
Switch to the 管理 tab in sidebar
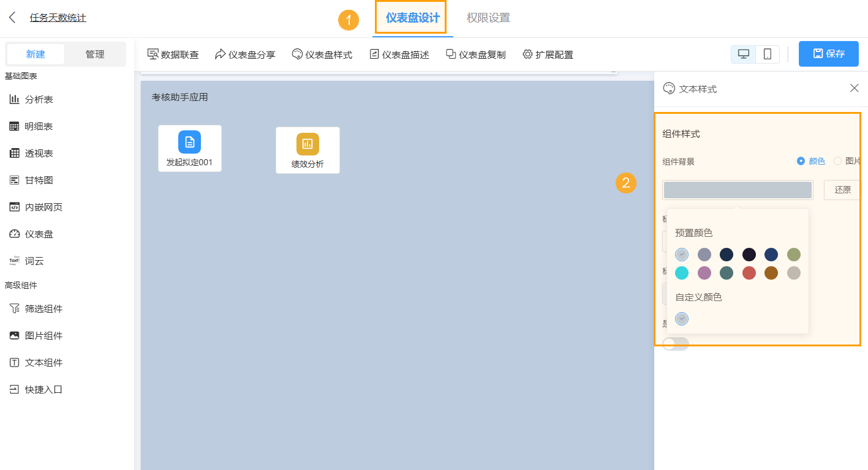(x=96, y=54)
